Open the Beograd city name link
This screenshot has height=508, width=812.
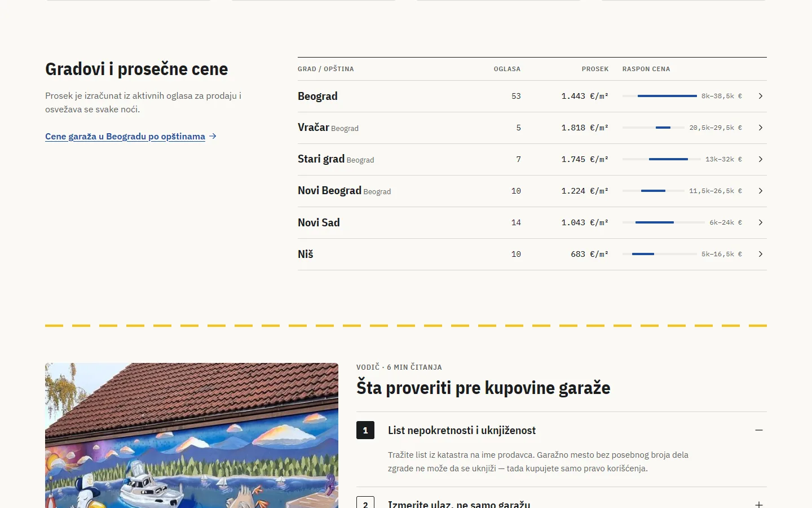pyautogui.click(x=317, y=96)
